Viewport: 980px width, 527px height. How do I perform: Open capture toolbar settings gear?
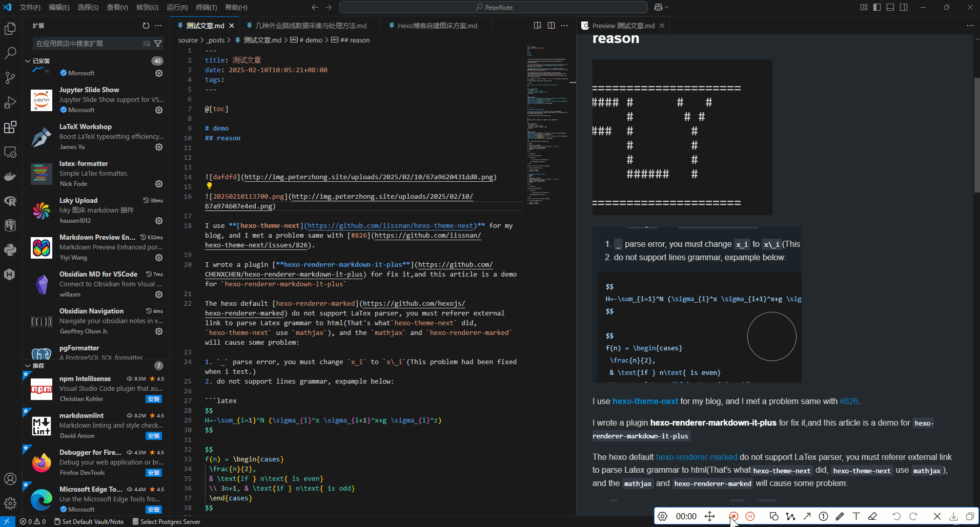click(663, 516)
